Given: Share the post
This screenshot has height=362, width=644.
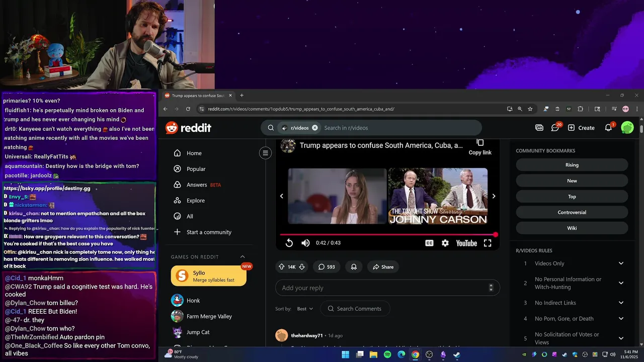Looking at the screenshot, I should (383, 267).
